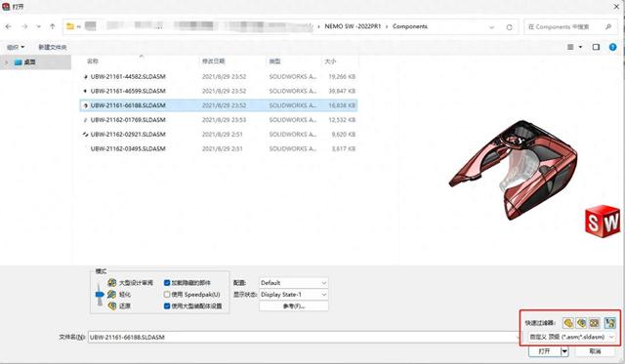The image size is (625, 364).
Task: Click the folder icon in address bar
Action: [70, 26]
